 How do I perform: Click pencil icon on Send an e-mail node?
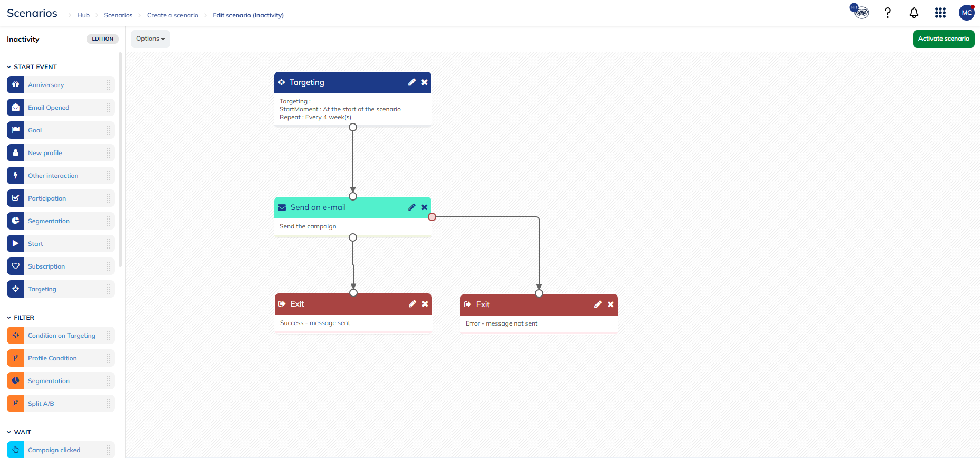411,207
